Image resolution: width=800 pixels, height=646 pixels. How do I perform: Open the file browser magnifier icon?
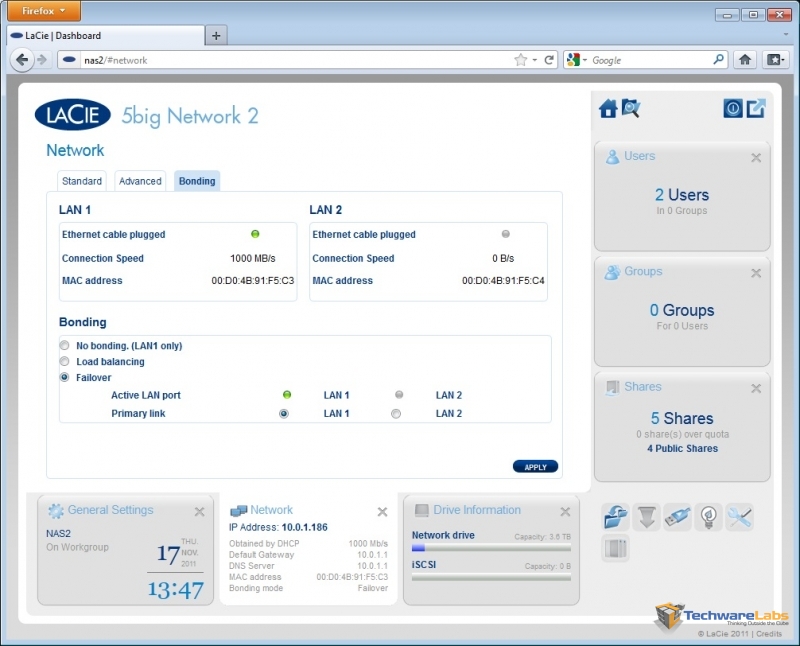[631, 108]
